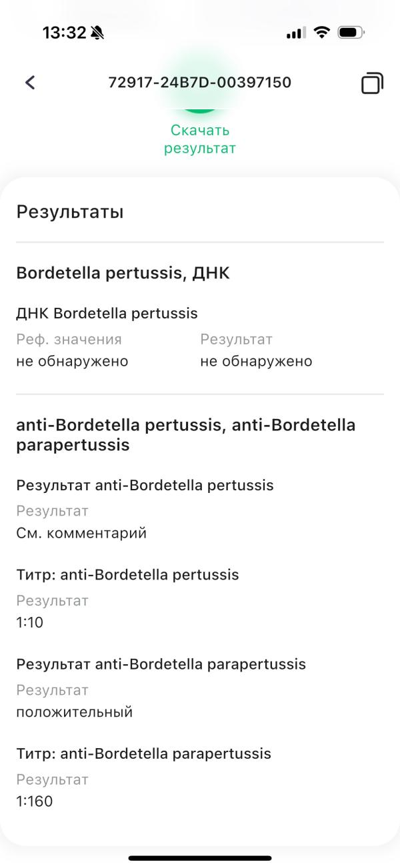Tap "anti-Bordetella pertussis, anti-Bordetella parapertussis" heading
The height and width of the screenshot is (868, 400).
tap(185, 435)
